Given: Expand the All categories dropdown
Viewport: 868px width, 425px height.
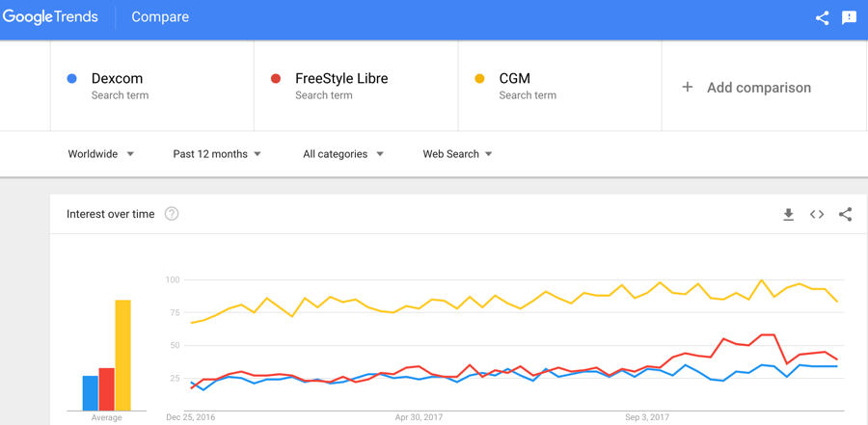Looking at the screenshot, I should (x=343, y=154).
